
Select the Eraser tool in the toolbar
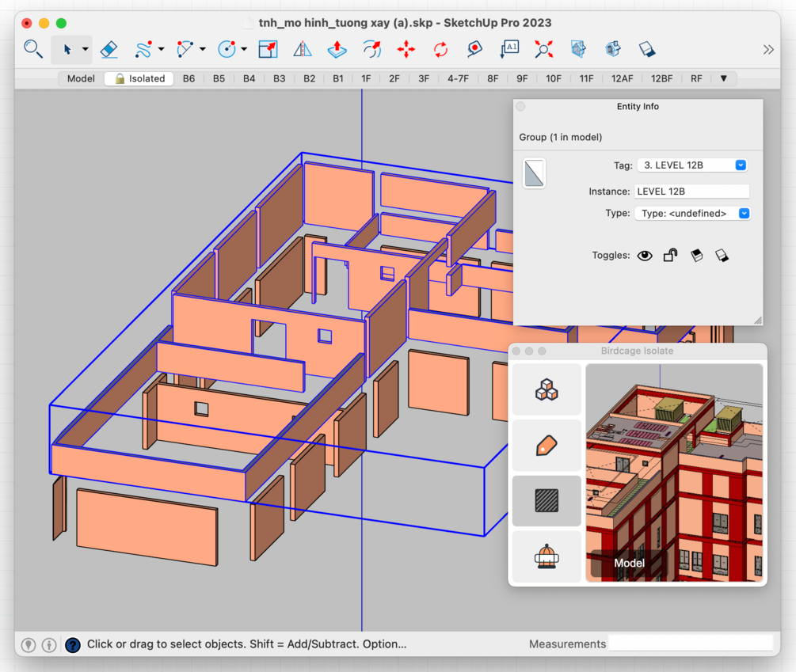109,49
